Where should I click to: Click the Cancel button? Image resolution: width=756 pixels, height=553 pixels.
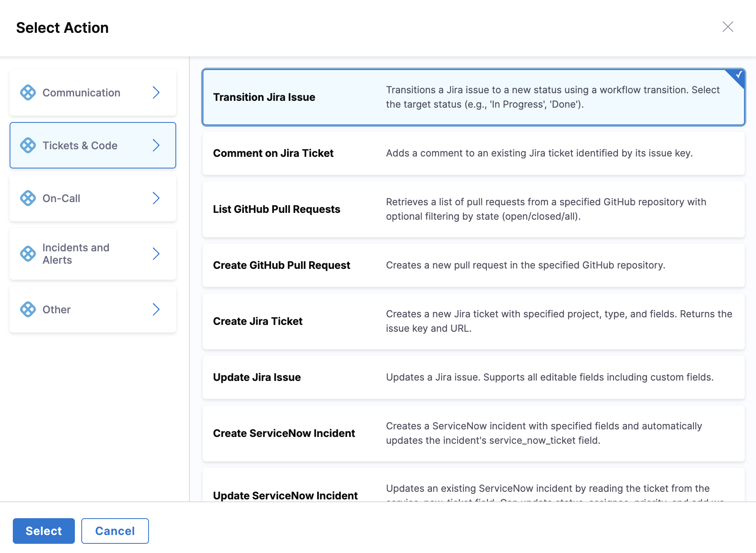pos(115,531)
